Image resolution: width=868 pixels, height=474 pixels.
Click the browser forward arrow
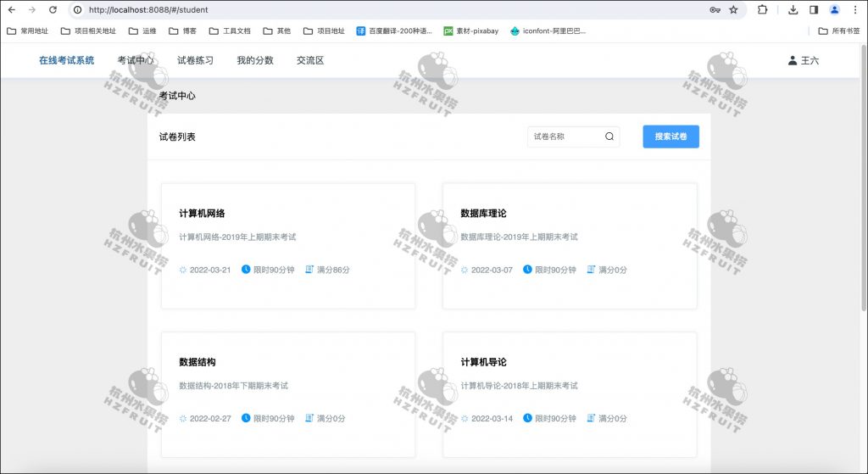(32, 10)
